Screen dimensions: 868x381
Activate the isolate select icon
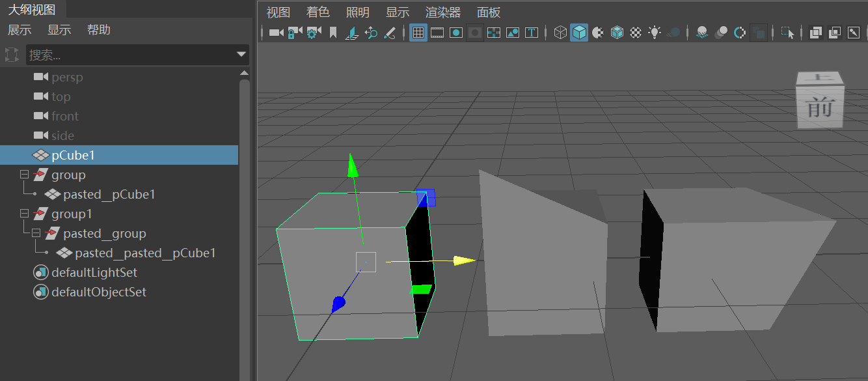coord(787,32)
